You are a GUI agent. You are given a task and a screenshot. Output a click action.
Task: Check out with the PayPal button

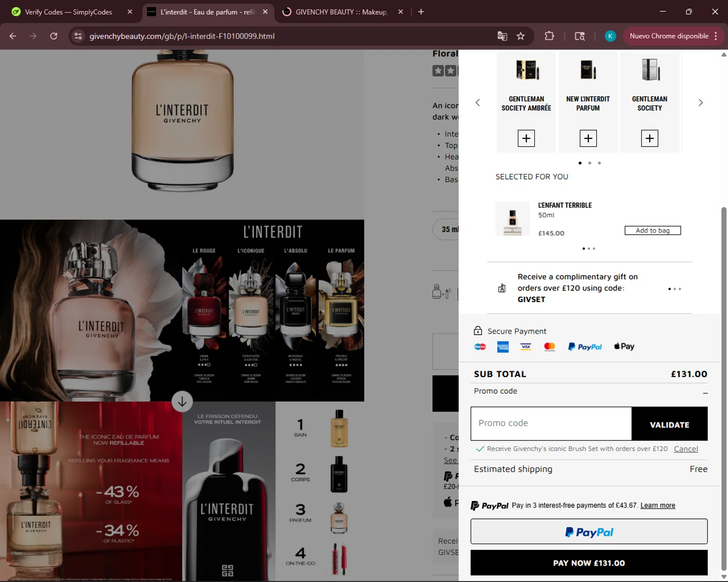[589, 532]
